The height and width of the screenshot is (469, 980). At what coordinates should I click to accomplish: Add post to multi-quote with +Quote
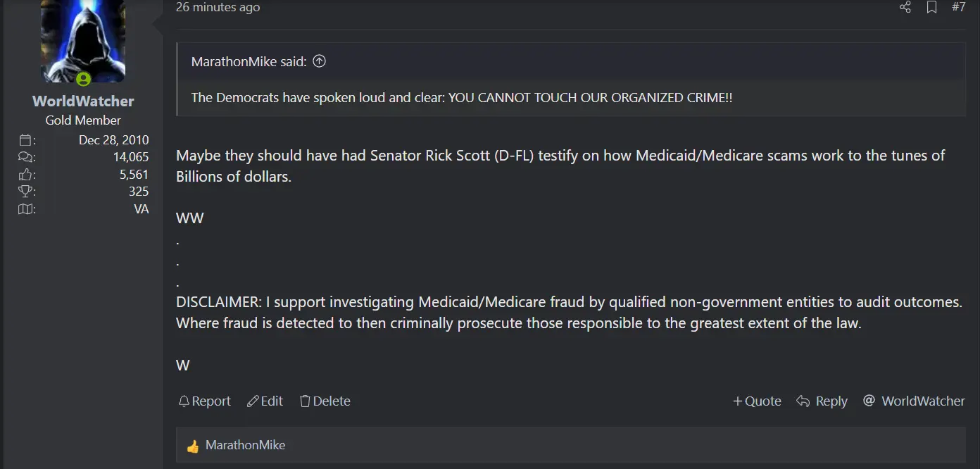(757, 401)
